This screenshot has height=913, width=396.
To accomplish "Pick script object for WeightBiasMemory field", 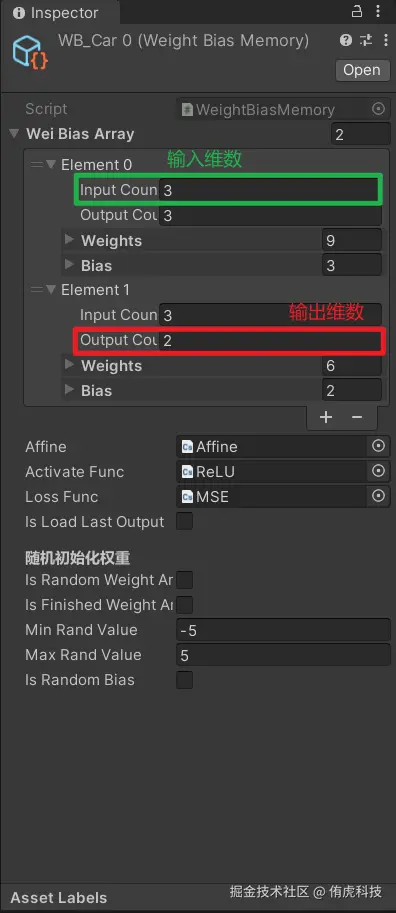I will pos(379,109).
